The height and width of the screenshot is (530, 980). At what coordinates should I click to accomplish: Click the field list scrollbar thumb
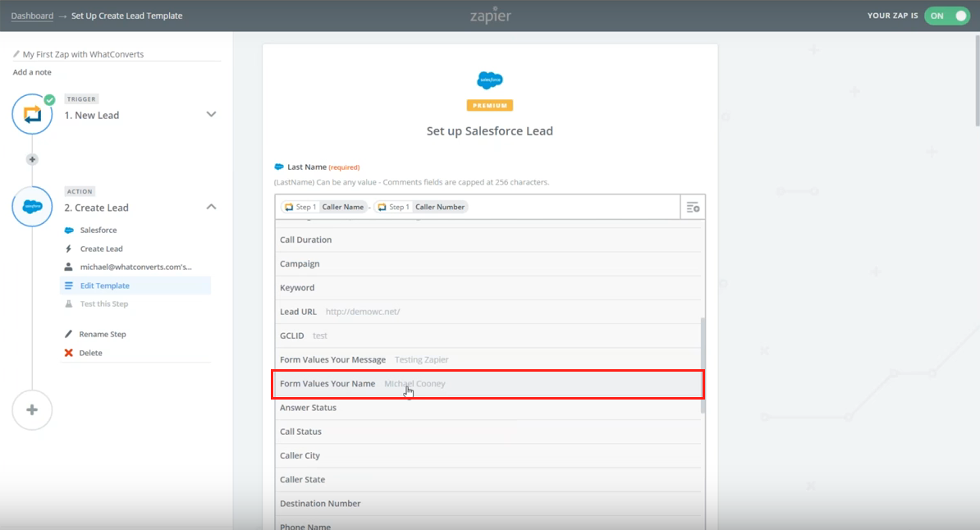click(x=703, y=366)
